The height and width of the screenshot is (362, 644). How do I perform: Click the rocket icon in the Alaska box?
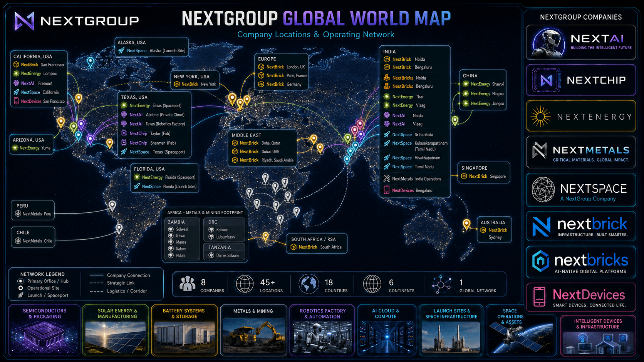(x=121, y=51)
